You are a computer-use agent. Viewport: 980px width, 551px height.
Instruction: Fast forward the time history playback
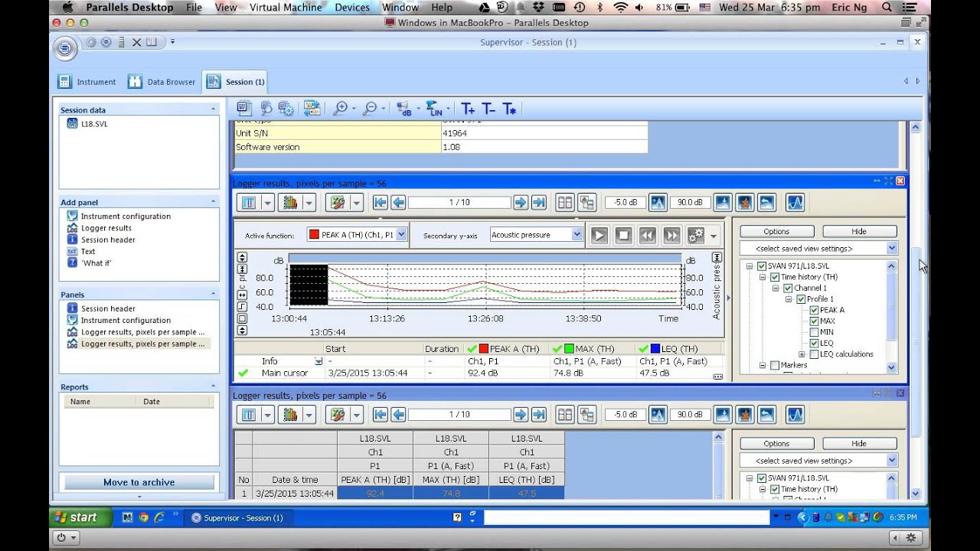click(x=671, y=235)
